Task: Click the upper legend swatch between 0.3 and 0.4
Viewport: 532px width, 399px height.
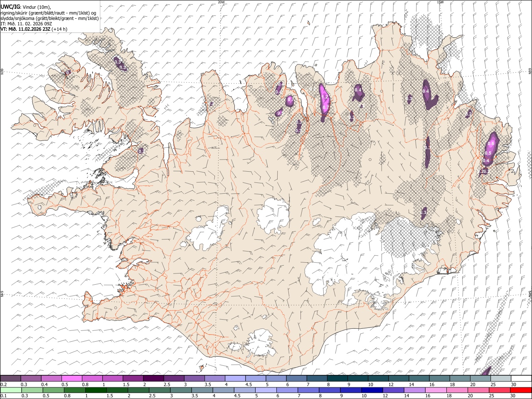Action: click(x=31, y=379)
